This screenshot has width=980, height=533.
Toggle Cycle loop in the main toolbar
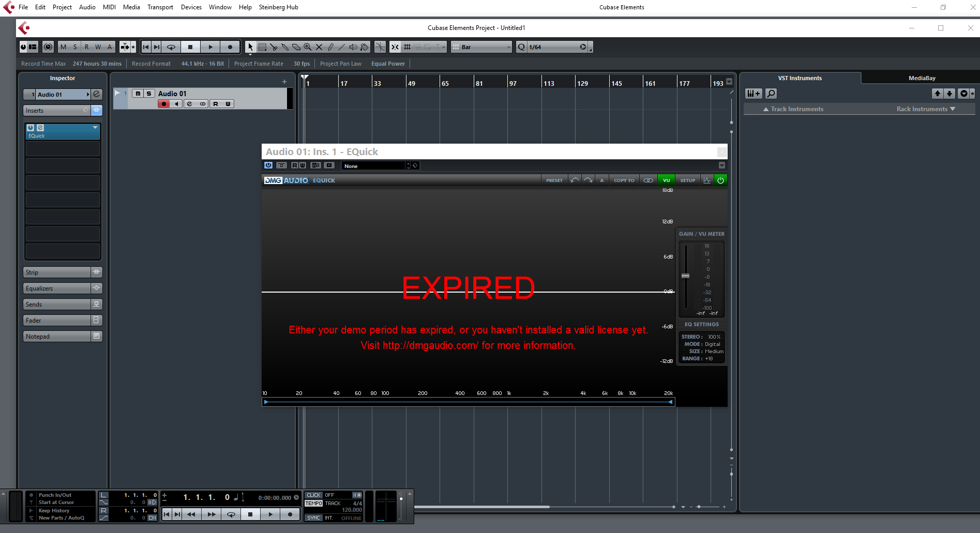tap(171, 47)
